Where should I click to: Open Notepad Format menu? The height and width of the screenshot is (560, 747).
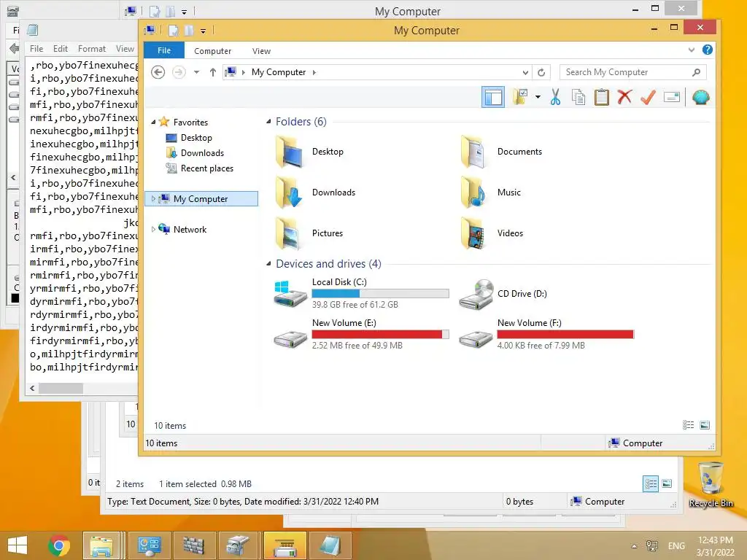click(x=91, y=49)
